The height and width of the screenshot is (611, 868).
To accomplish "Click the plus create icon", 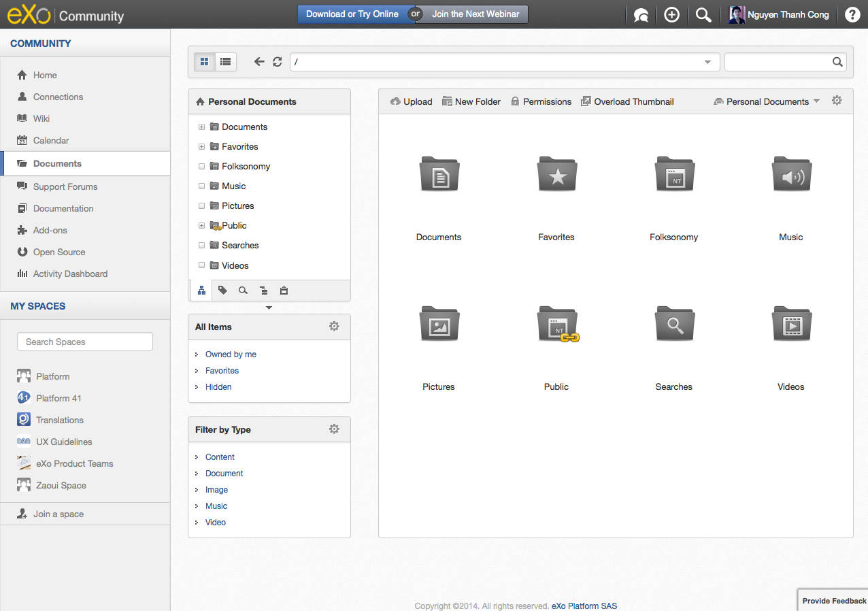I will coord(671,15).
